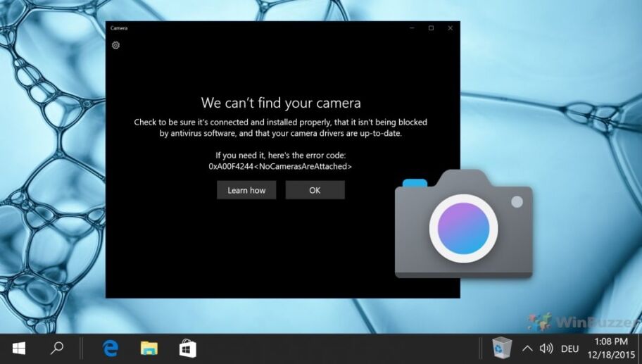Screen dimensions: 642x364
Task: Maximize the Camera window
Action: (x=431, y=28)
